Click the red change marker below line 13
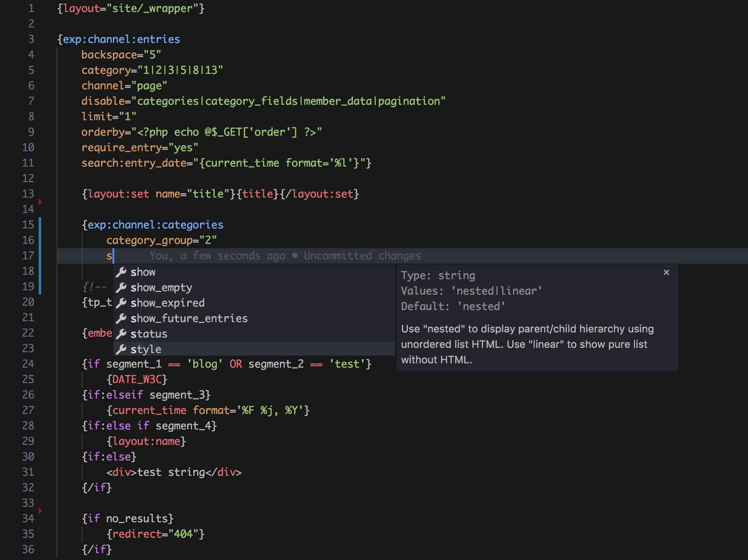Image resolution: width=748 pixels, height=560 pixels. [40, 201]
